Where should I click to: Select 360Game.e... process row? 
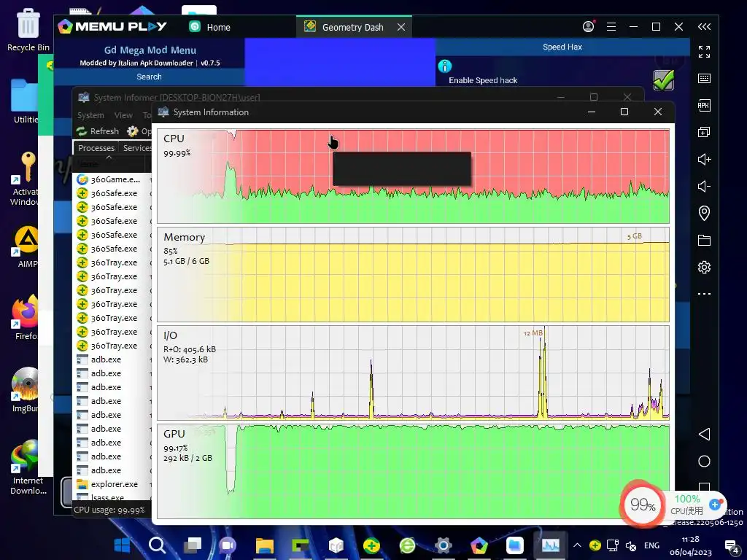coord(113,179)
